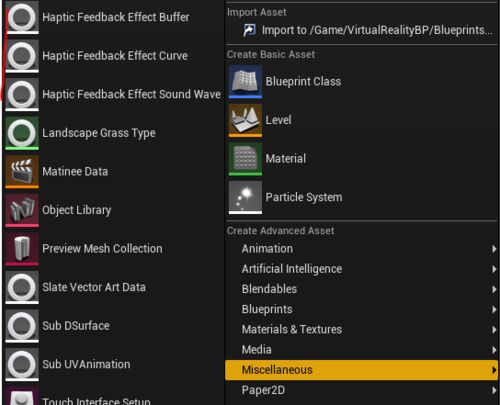Choose Landscape Grass Type label

click(x=99, y=133)
